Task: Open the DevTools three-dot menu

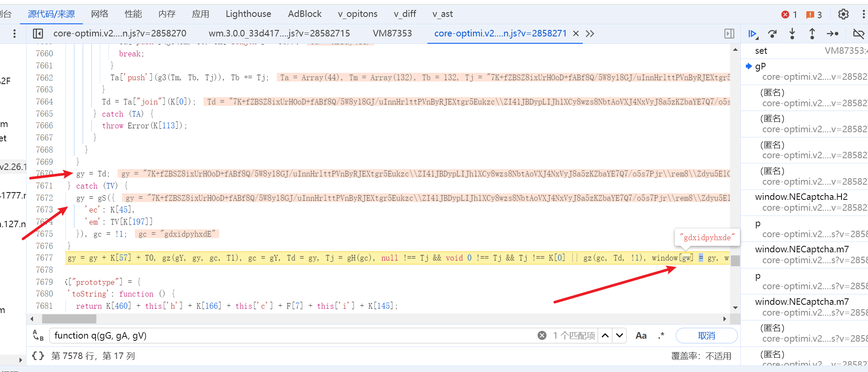Action: (863, 14)
